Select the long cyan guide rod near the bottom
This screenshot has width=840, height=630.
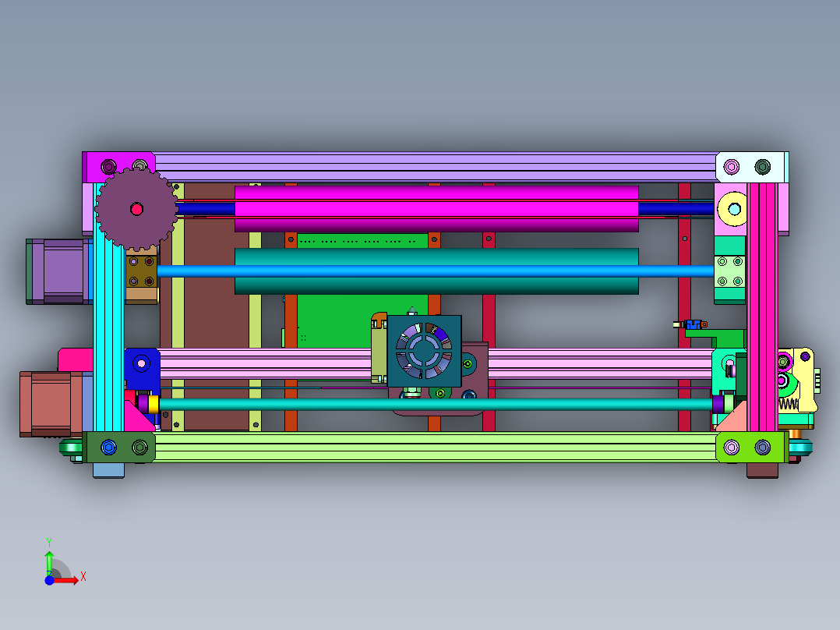tap(435, 404)
